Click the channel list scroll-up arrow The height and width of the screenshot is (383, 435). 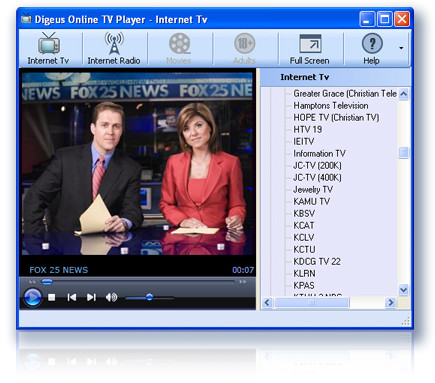click(403, 94)
